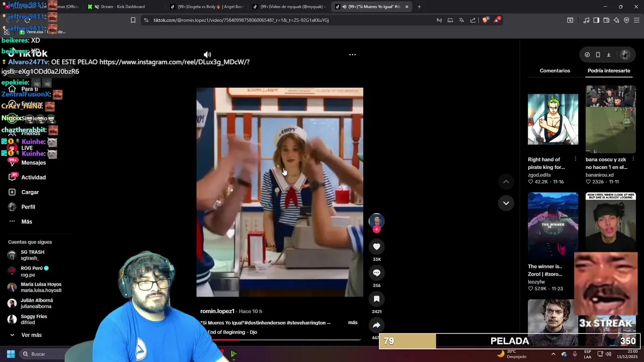Save video with bookmark icon
Image resolution: width=644 pixels, height=362 pixels.
(x=376, y=299)
